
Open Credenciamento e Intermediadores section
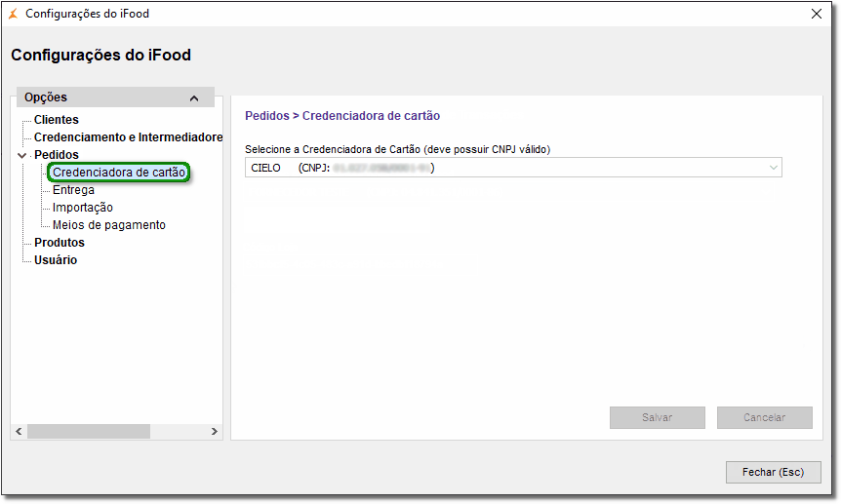128,137
